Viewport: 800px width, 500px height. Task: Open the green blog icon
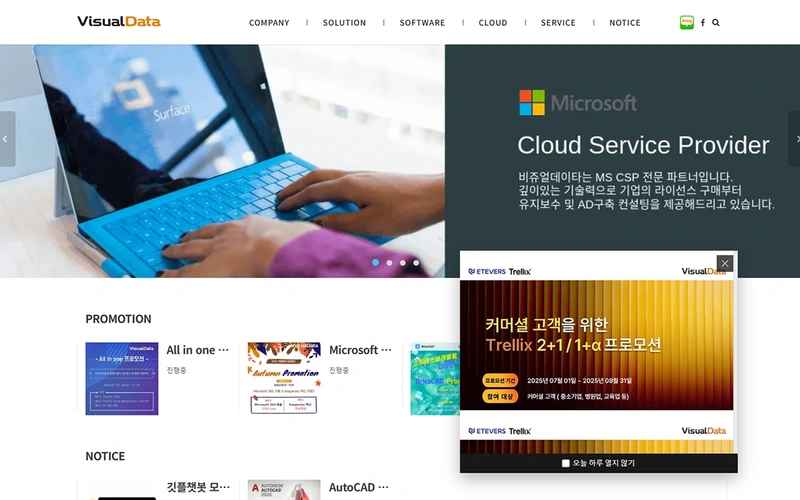[687, 22]
